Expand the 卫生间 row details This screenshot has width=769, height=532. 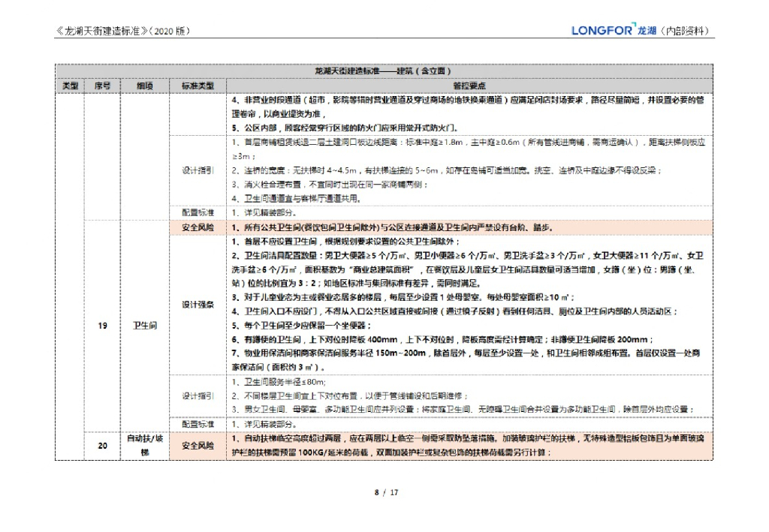[x=143, y=326]
